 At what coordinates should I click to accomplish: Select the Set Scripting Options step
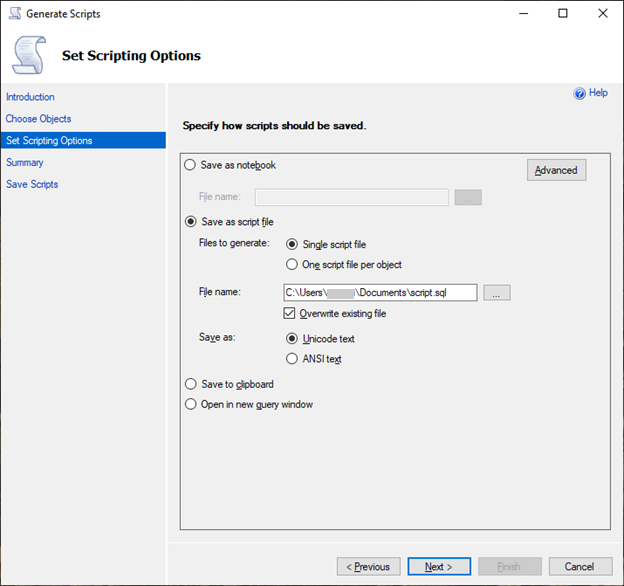pyautogui.click(x=49, y=141)
